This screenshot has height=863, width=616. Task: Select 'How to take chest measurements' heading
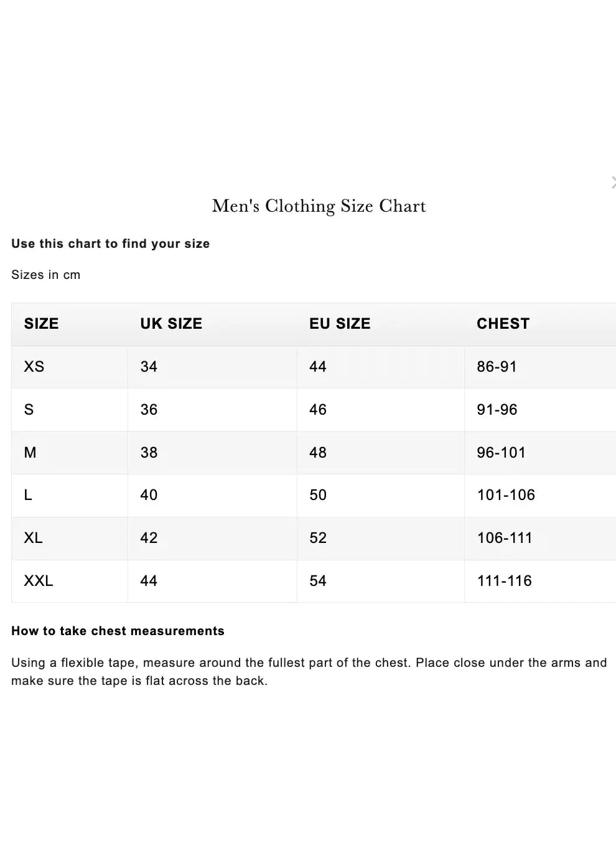[x=118, y=631]
